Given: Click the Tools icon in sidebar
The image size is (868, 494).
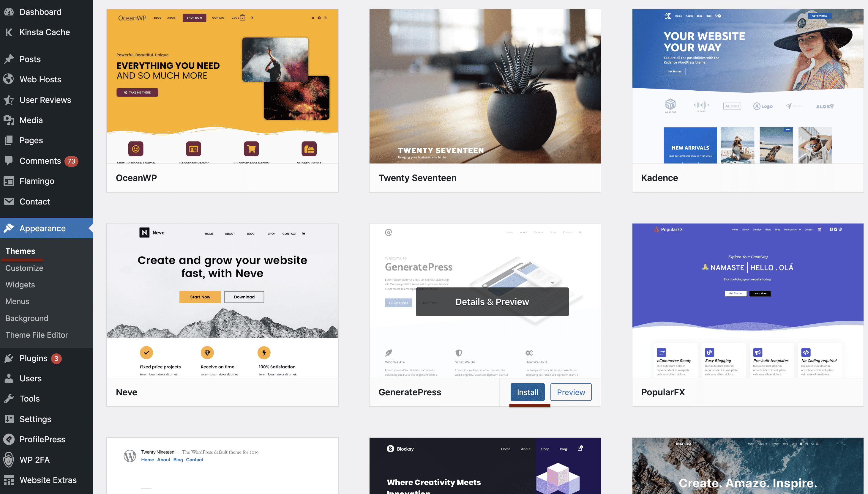Looking at the screenshot, I should [x=9, y=398].
